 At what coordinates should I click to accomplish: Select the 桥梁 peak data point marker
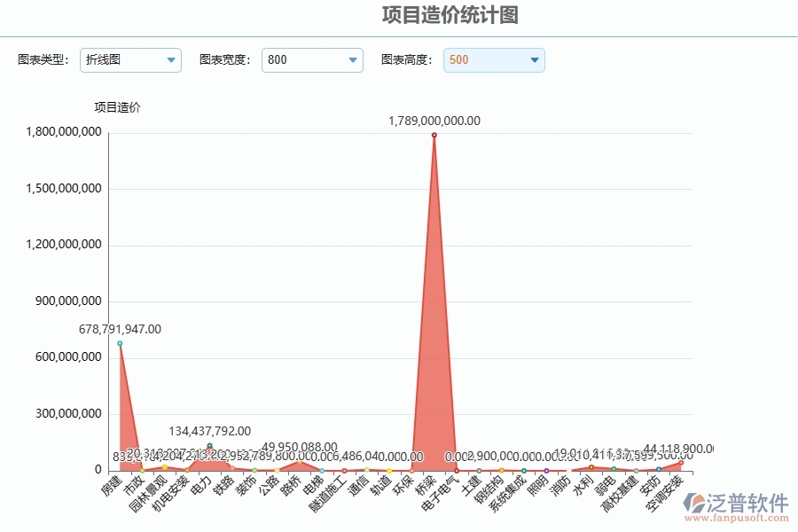click(x=434, y=135)
